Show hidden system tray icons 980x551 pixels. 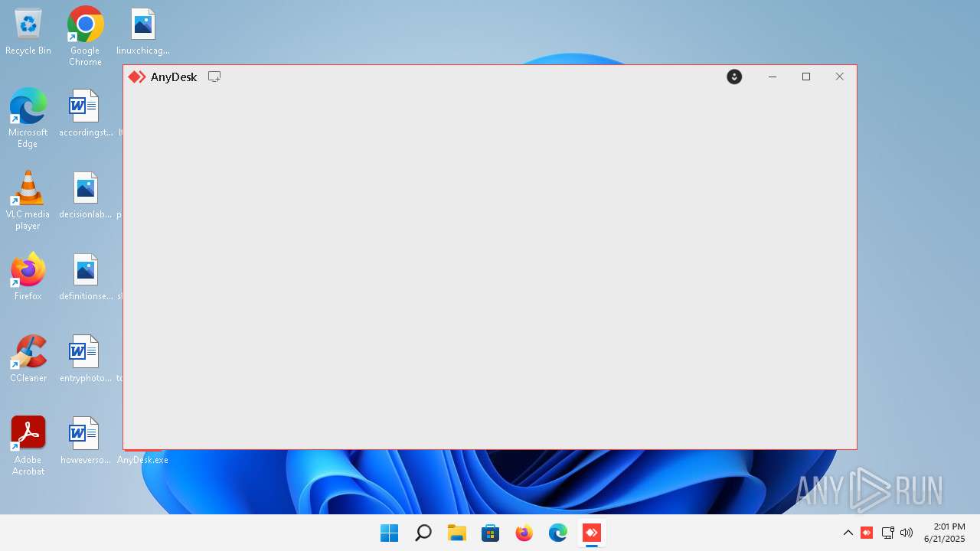[848, 533]
